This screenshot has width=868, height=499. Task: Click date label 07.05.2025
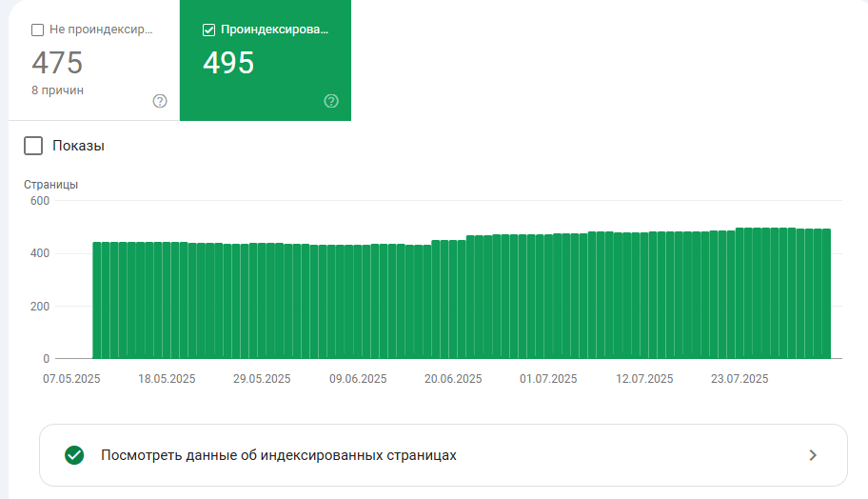tap(71, 379)
